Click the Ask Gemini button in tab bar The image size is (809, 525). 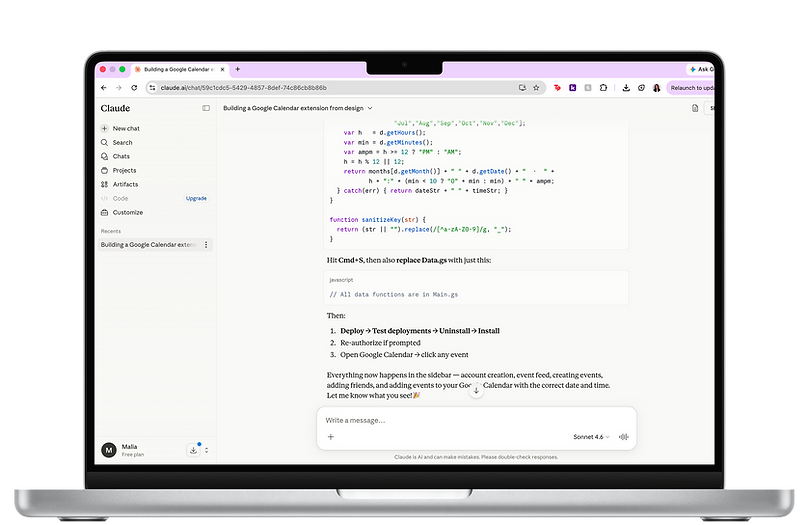[700, 69]
